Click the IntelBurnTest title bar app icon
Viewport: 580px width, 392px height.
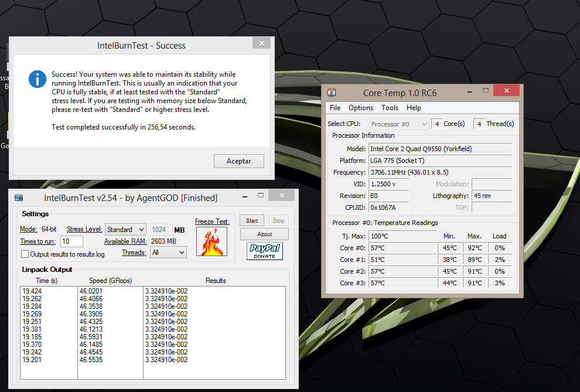pos(19,198)
